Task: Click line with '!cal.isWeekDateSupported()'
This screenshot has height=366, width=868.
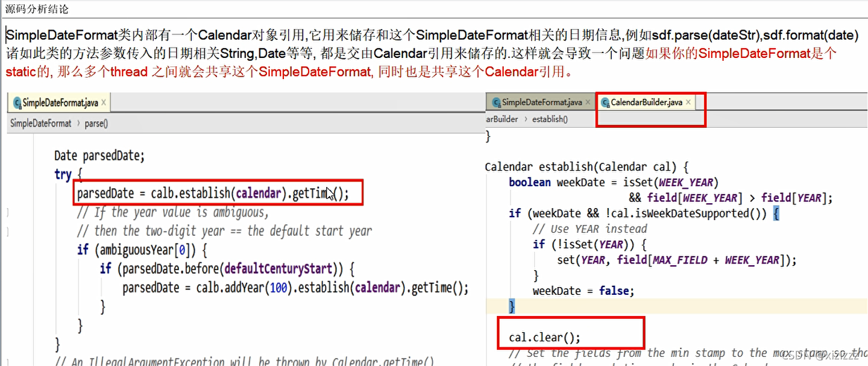Action: coord(644,213)
